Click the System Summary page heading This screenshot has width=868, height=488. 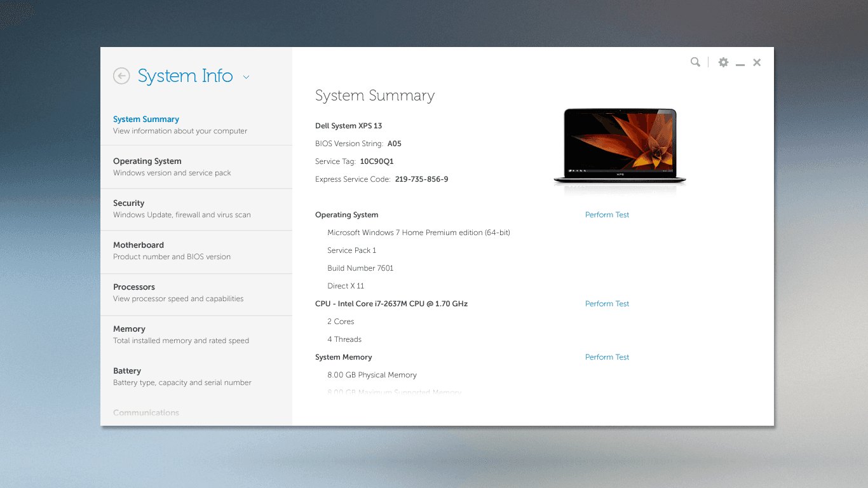point(375,96)
